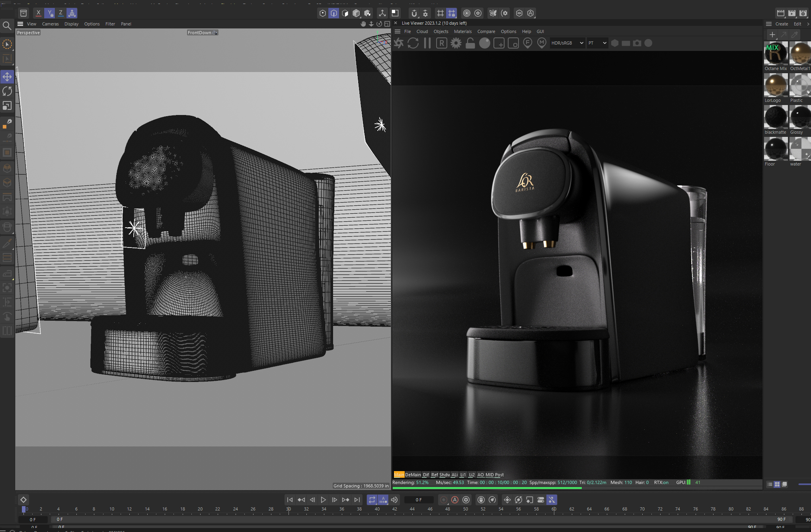Open Live Viewer Compare menu

pyautogui.click(x=486, y=31)
